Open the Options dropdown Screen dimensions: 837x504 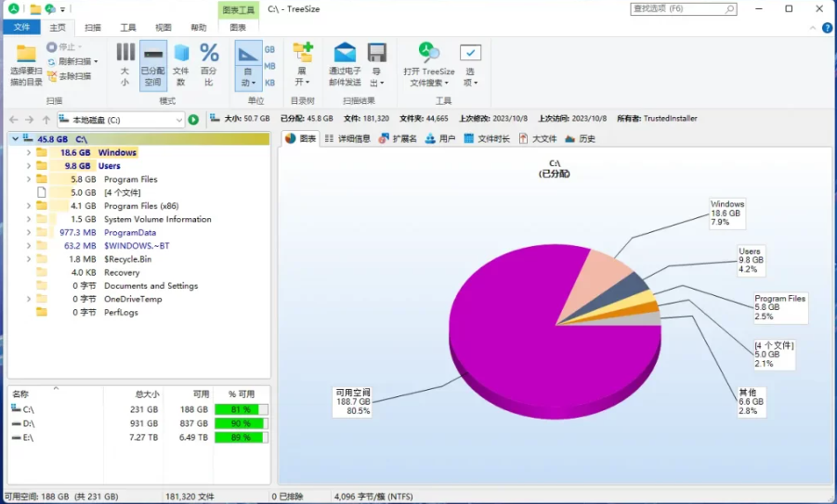(470, 65)
